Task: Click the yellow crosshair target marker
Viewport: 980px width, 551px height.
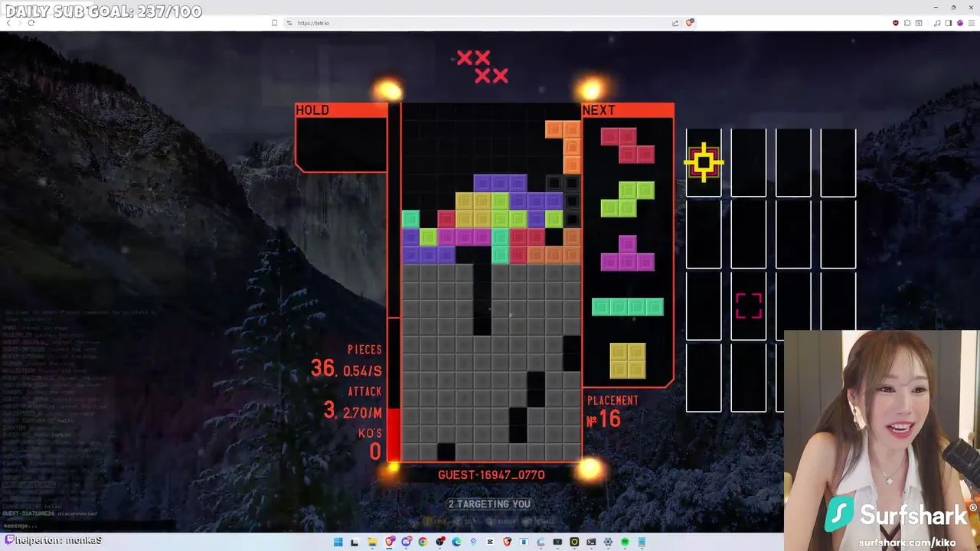Action: point(704,162)
